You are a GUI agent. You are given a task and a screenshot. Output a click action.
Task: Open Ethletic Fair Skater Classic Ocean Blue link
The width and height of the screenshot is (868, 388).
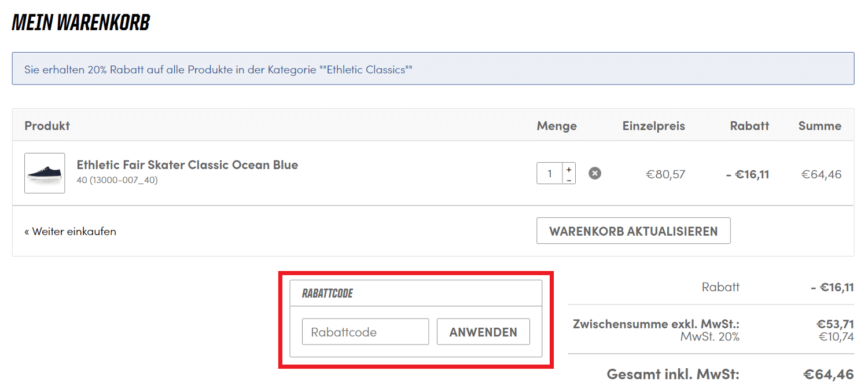coord(187,165)
